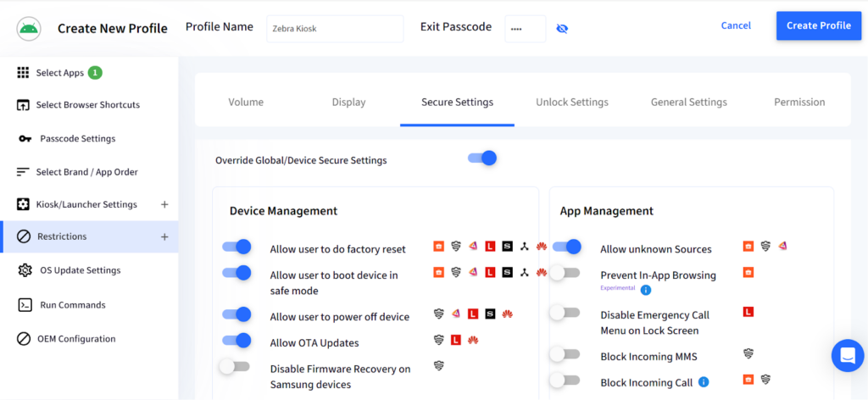Screen dimensions: 868x400
Task: Click red L icon in safe mode row
Action: [x=490, y=272]
